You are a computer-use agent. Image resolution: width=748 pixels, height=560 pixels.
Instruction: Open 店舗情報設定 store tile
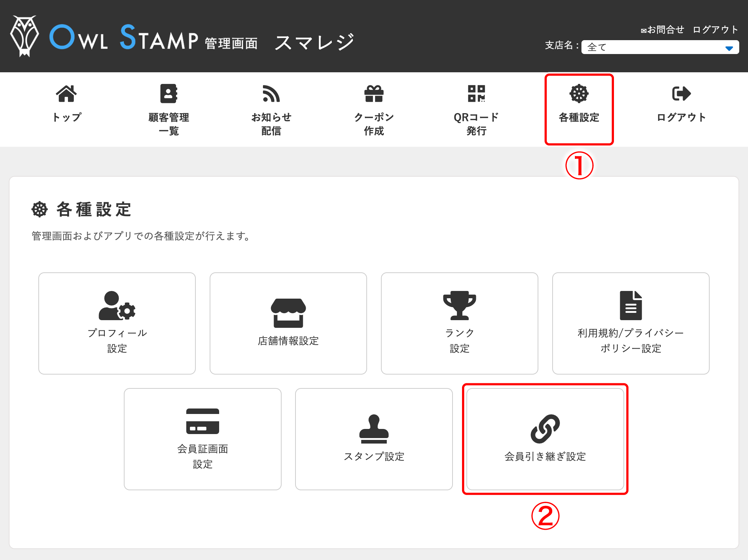[x=288, y=323]
